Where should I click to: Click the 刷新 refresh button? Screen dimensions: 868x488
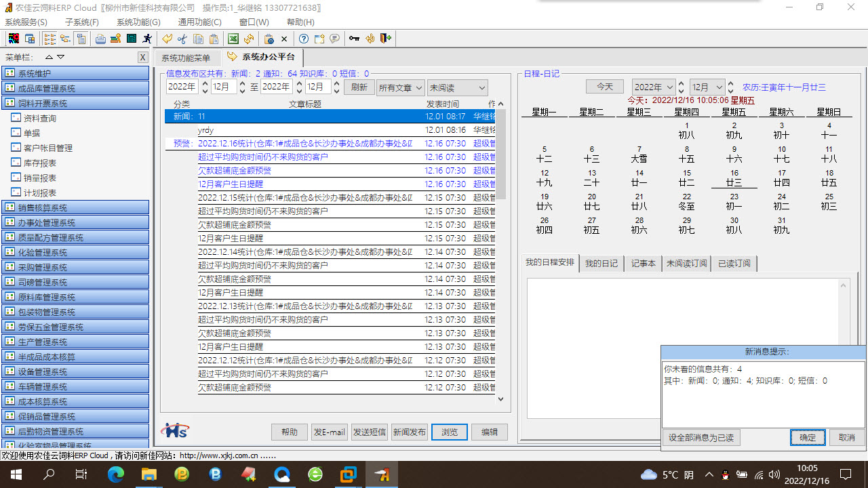pos(359,87)
